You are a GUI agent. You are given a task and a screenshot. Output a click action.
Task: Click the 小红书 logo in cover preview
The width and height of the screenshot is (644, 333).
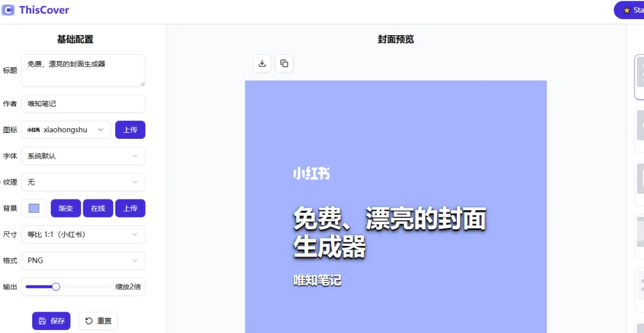[x=311, y=173]
